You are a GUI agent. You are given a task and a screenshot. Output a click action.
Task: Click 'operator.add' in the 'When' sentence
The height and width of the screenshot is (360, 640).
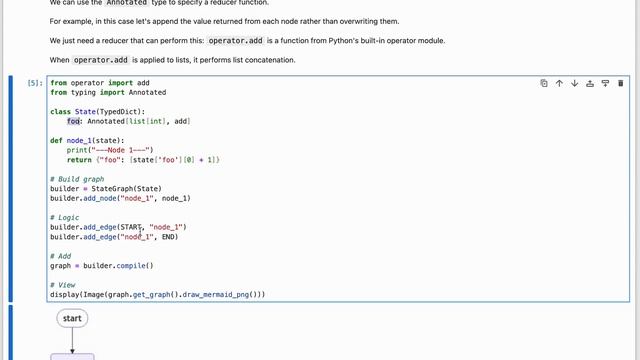pyautogui.click(x=101, y=60)
